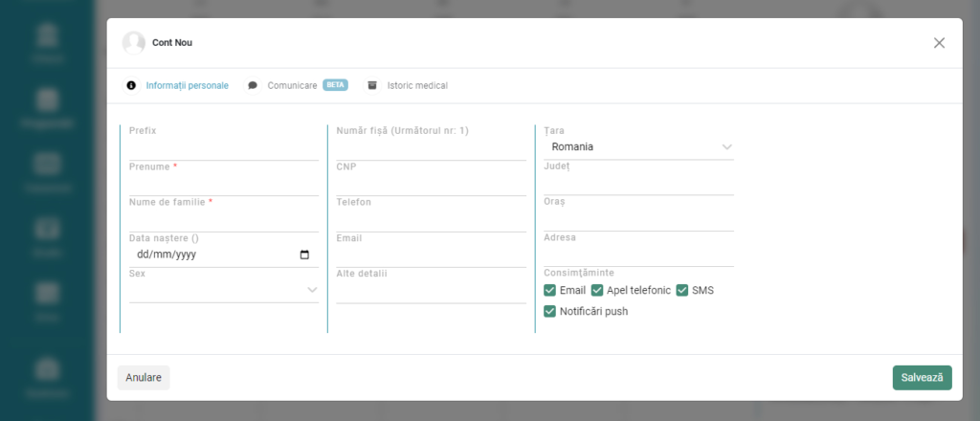The height and width of the screenshot is (421, 980).
Task: Toggle the Notificări push checkbox
Action: pyautogui.click(x=549, y=311)
